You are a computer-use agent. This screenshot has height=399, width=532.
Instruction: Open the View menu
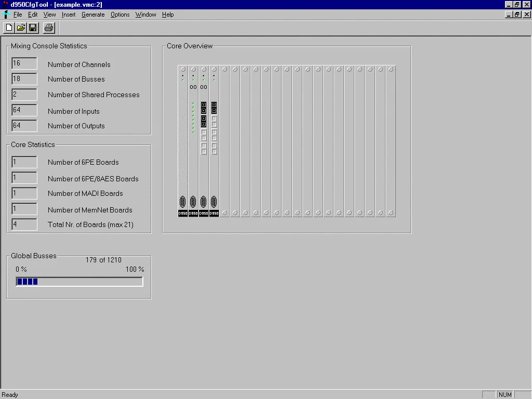coord(49,15)
